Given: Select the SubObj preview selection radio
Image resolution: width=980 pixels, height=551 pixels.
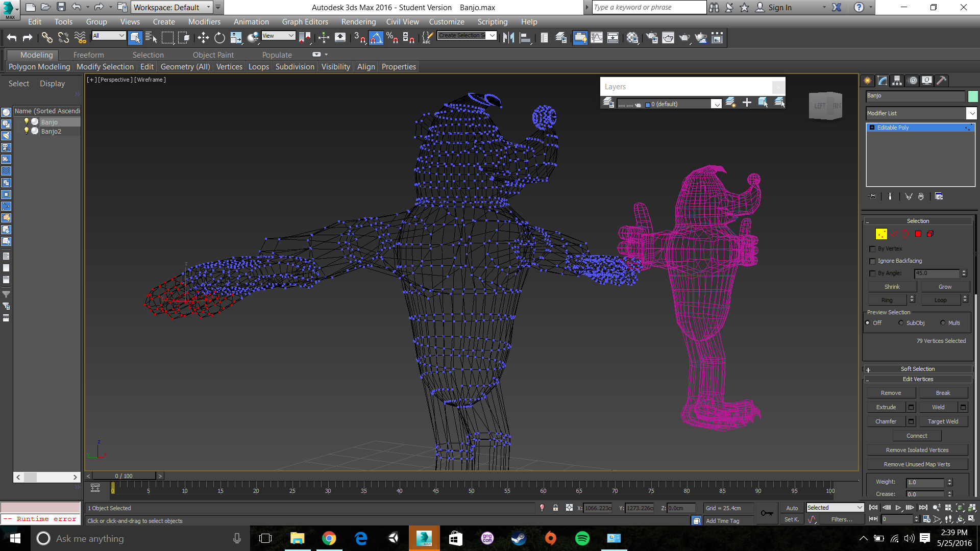Looking at the screenshot, I should click(901, 323).
